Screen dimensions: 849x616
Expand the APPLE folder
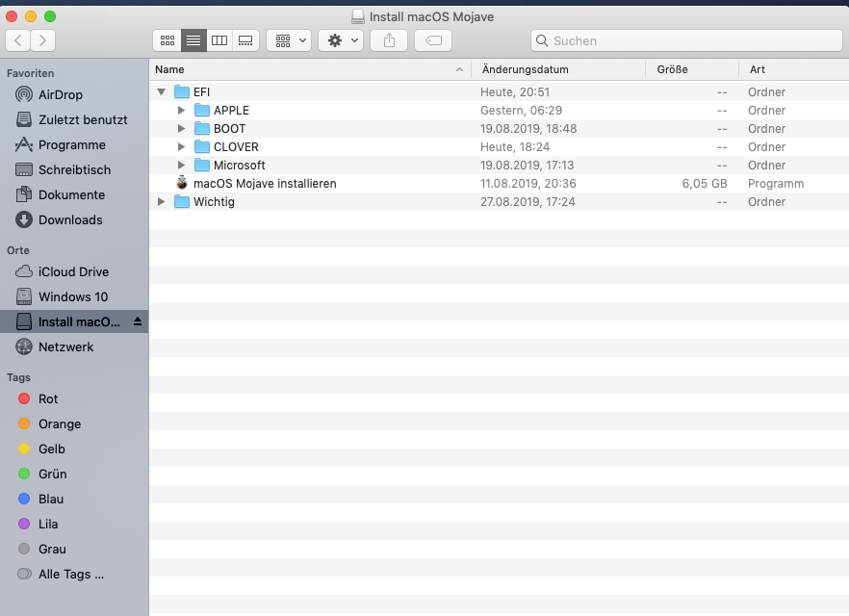(181, 111)
